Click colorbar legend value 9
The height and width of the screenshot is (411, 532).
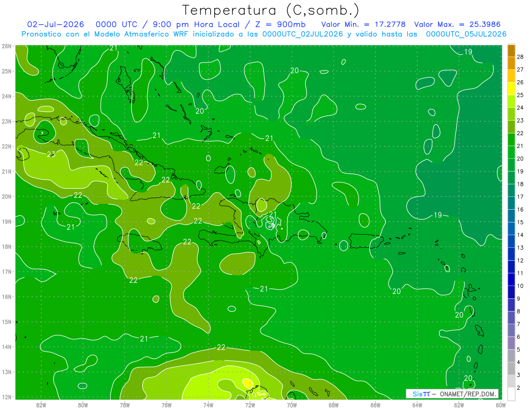coord(518,298)
